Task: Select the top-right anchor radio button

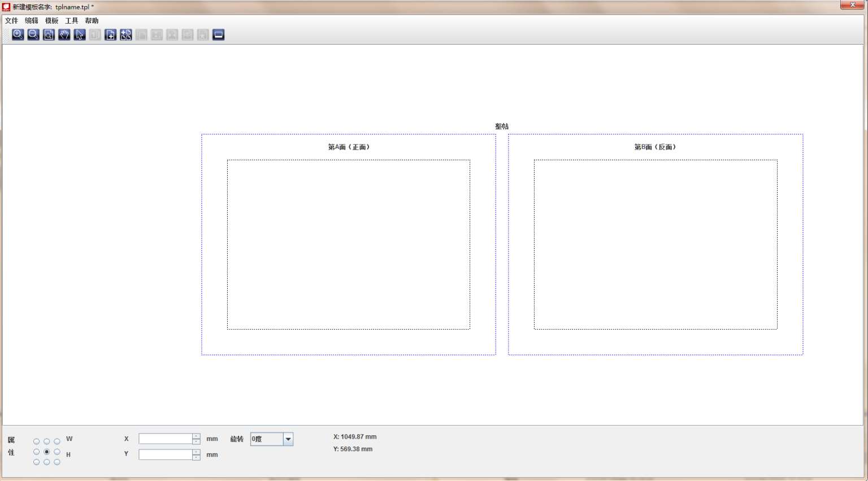Action: (57, 441)
